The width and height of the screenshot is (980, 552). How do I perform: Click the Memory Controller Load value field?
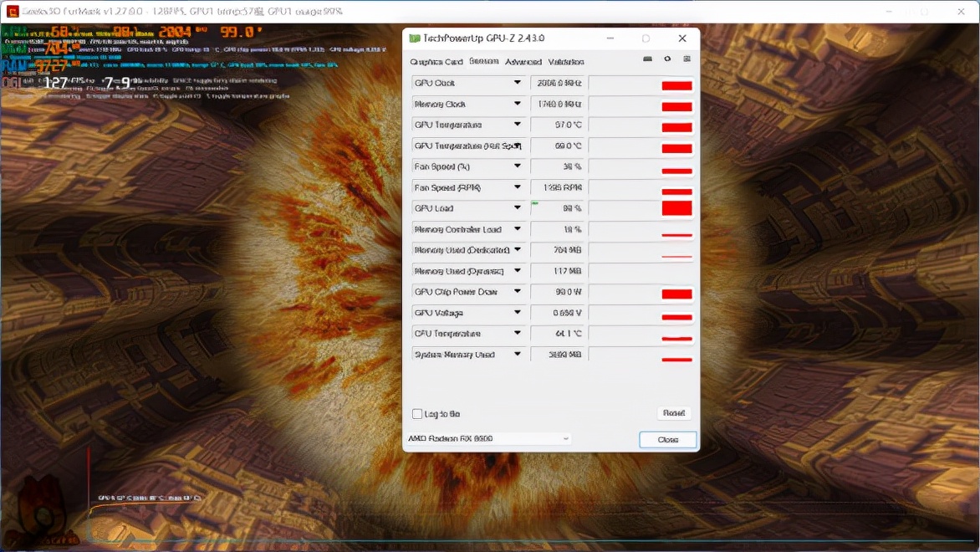[558, 229]
